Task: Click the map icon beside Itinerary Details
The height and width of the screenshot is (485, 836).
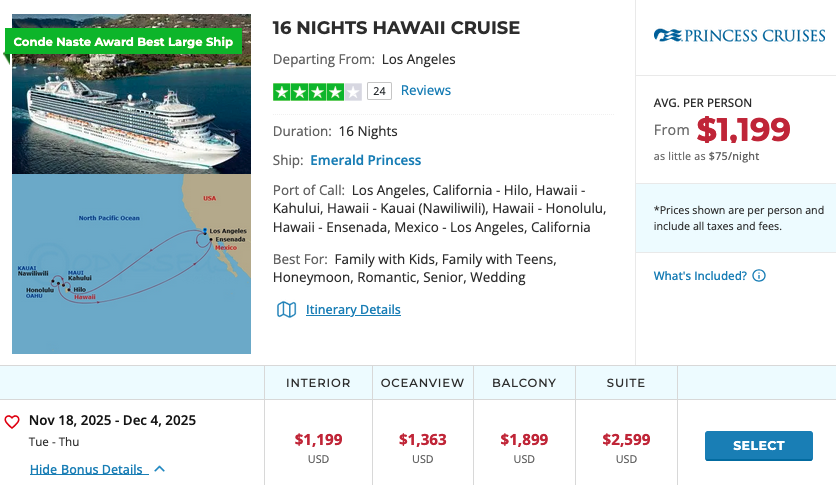Action: point(286,310)
